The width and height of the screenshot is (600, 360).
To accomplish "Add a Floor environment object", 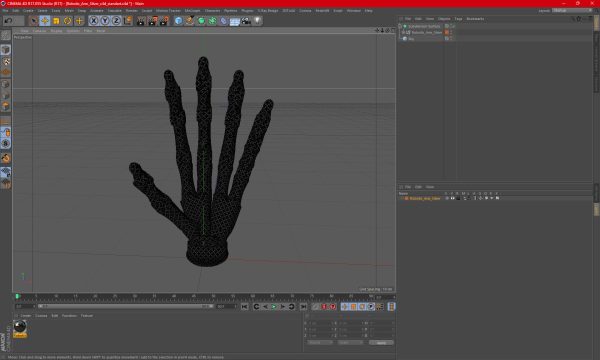I will (235, 21).
